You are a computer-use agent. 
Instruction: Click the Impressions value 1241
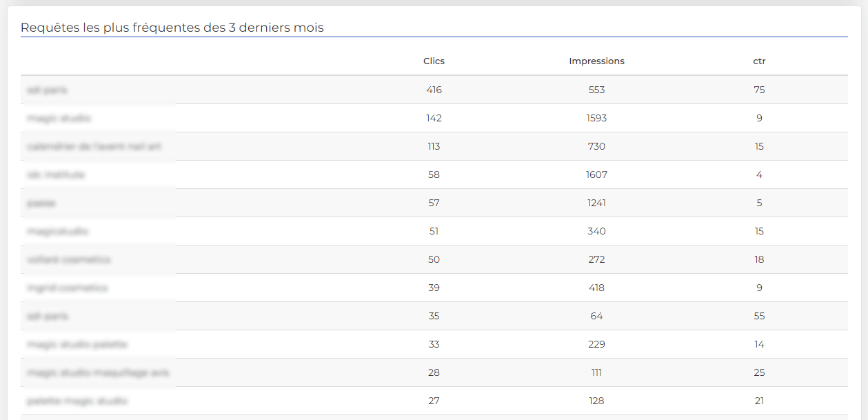coord(596,203)
